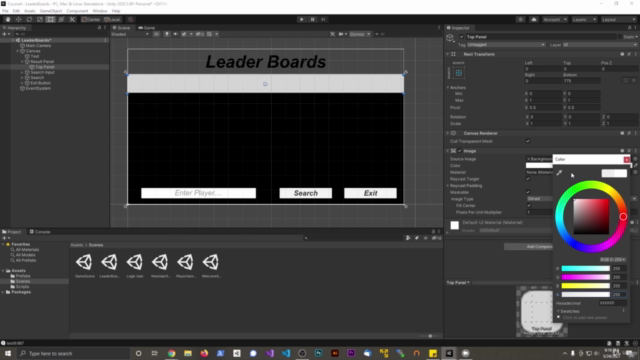Click the Hexadecimal color input field
The width and height of the screenshot is (640, 360).
(612, 303)
